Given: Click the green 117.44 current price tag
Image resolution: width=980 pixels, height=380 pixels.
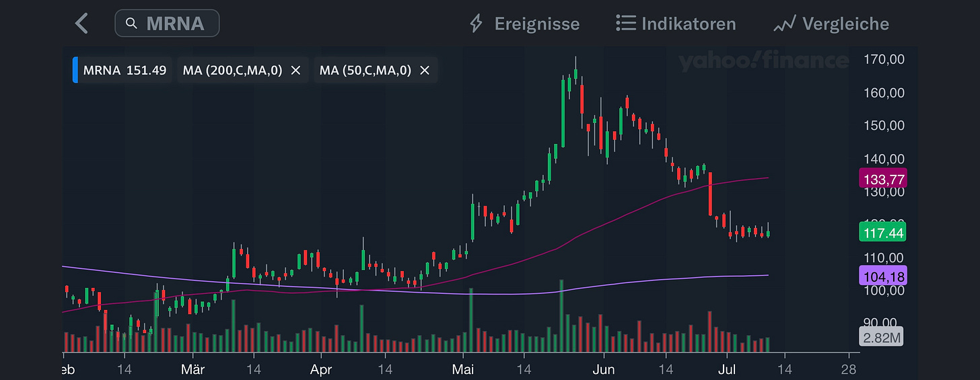Looking at the screenshot, I should pos(882,233).
